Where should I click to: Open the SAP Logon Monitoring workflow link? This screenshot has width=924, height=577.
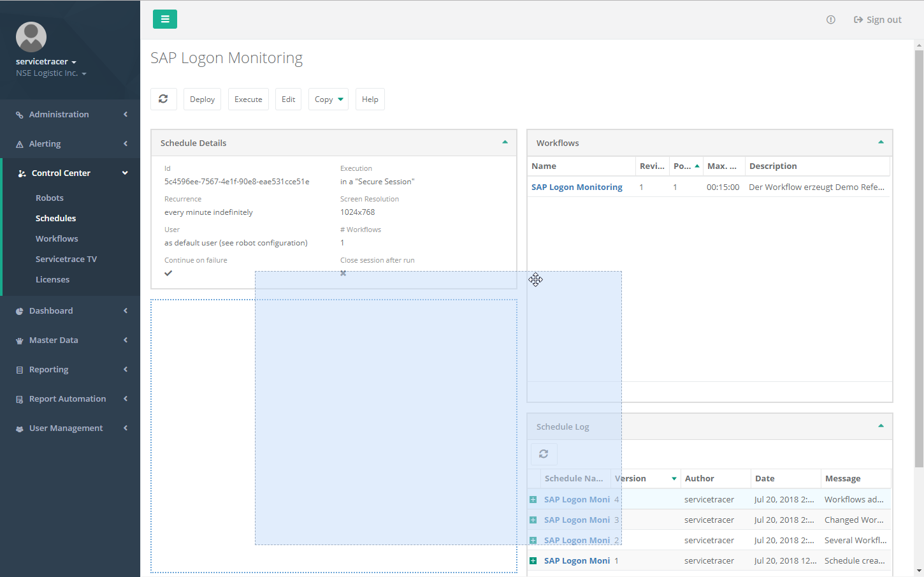coord(577,187)
